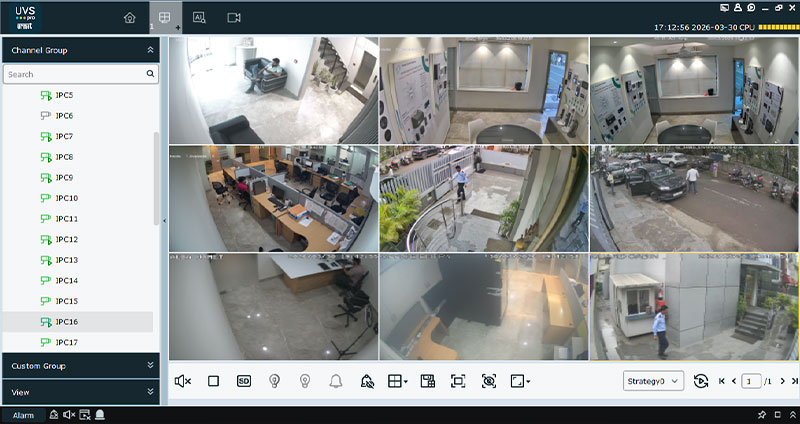
Task: Select IPC10 in channel list
Action: click(x=66, y=198)
